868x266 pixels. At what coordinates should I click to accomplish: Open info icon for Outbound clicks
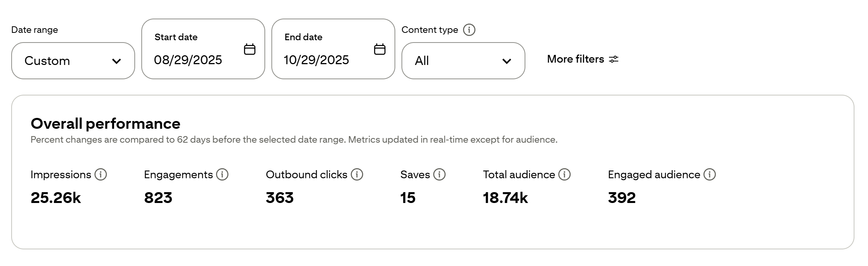point(357,174)
